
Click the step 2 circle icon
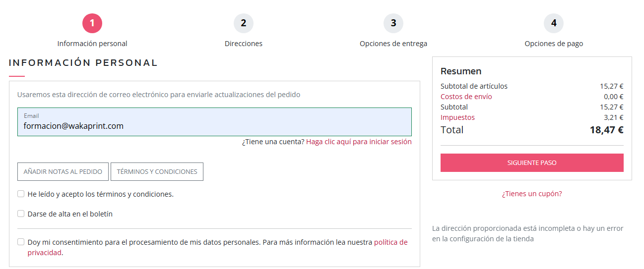click(x=244, y=23)
